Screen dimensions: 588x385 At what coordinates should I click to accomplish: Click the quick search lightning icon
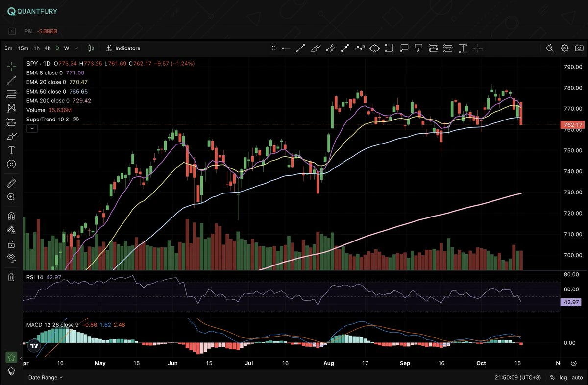tap(550, 48)
